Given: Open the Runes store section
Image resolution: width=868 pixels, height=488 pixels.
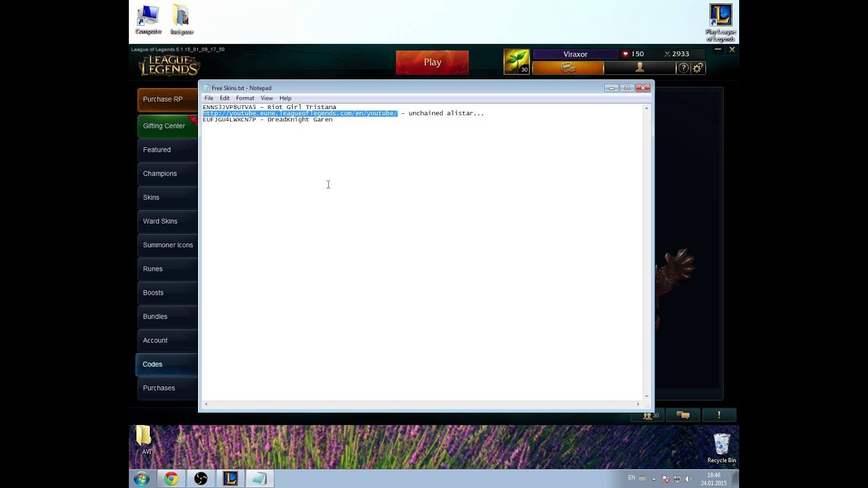Looking at the screenshot, I should [x=167, y=269].
